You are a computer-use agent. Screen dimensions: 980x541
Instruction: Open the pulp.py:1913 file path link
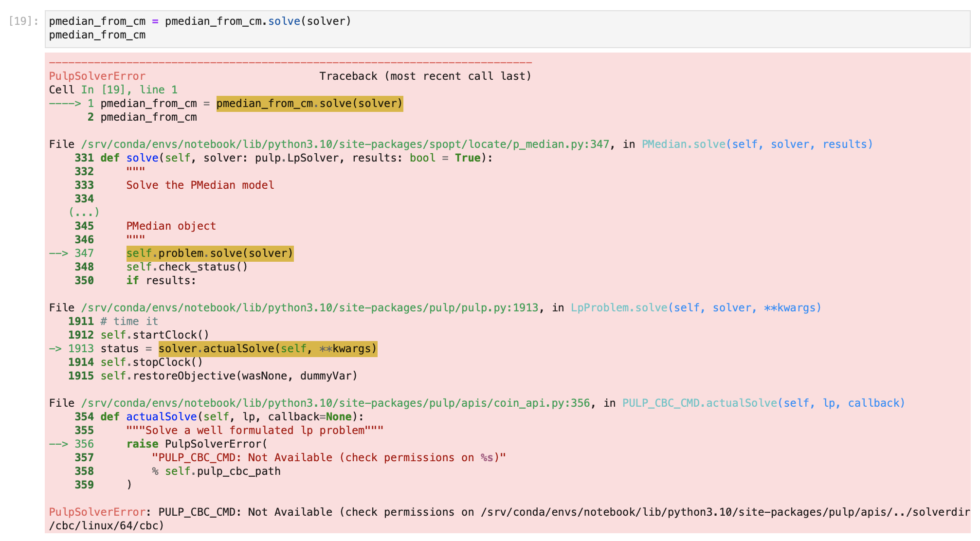click(307, 307)
